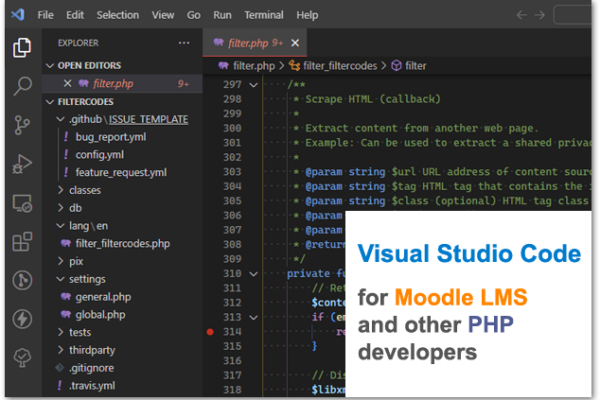Screen dimensions: 600x400
Task: Open the tree-shaped activity bar icon
Action: point(22,358)
